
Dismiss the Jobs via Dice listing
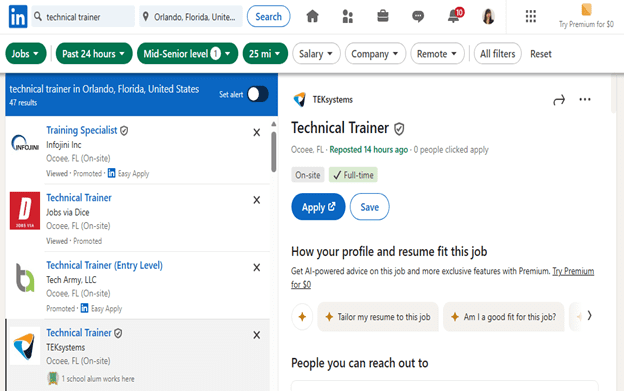(257, 200)
